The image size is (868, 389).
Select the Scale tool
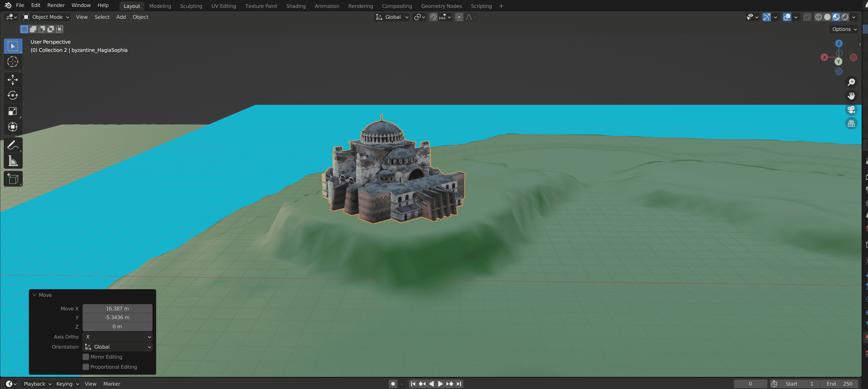pos(13,111)
